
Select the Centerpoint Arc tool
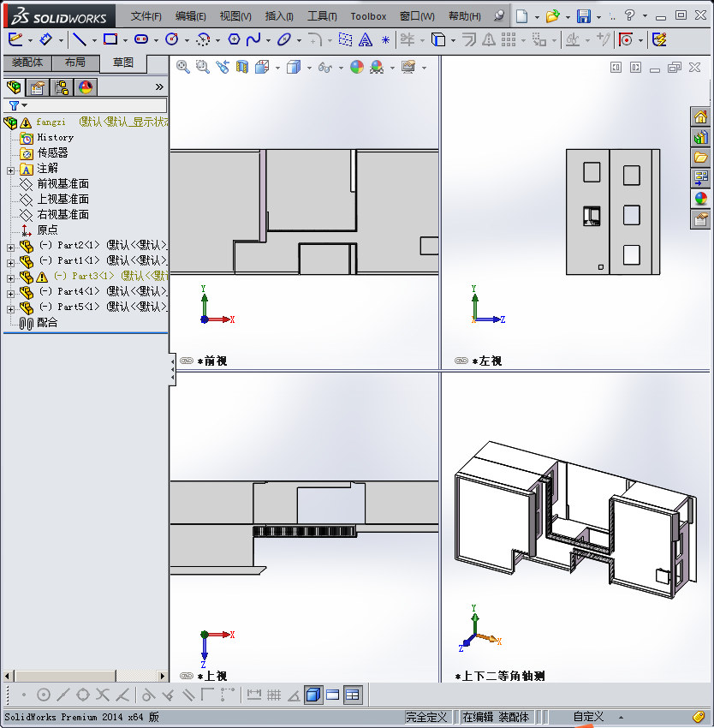pyautogui.click(x=203, y=39)
